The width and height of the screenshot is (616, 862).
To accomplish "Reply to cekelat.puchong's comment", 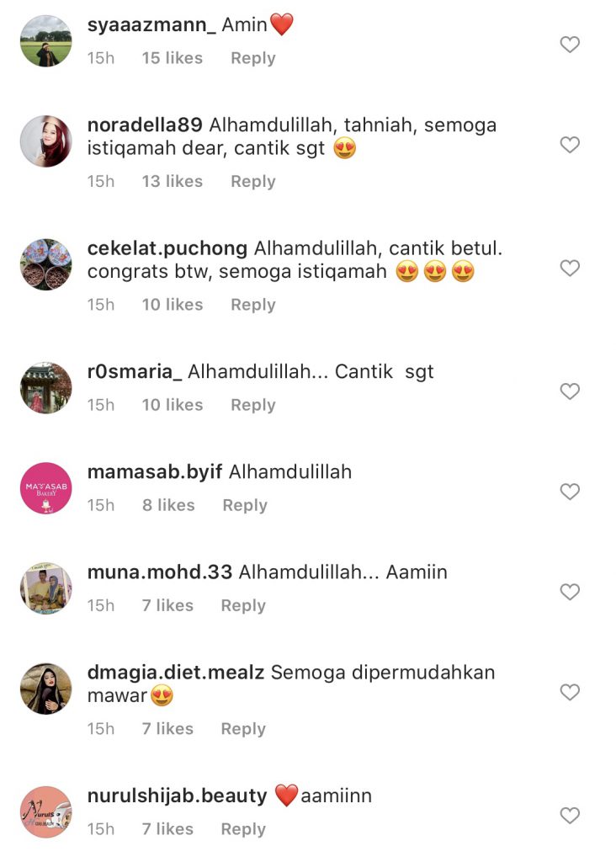I will tap(252, 305).
